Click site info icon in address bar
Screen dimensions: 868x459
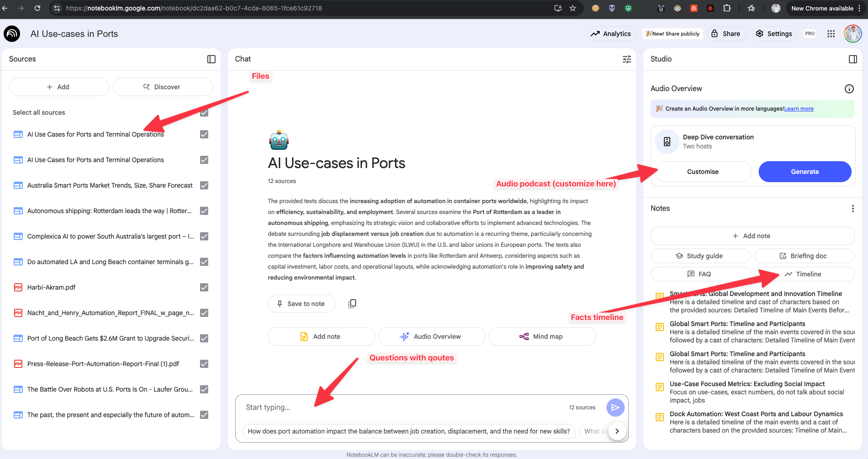pyautogui.click(x=57, y=8)
